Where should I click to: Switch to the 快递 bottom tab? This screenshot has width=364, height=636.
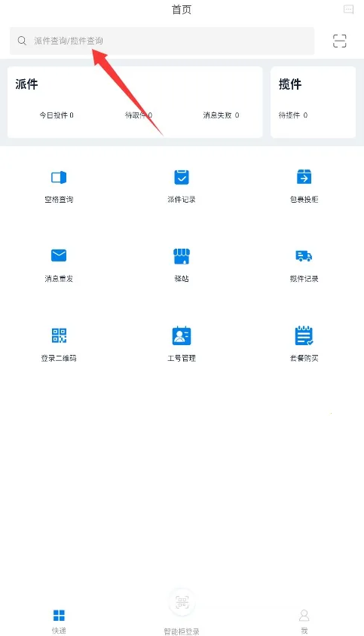pos(59,622)
